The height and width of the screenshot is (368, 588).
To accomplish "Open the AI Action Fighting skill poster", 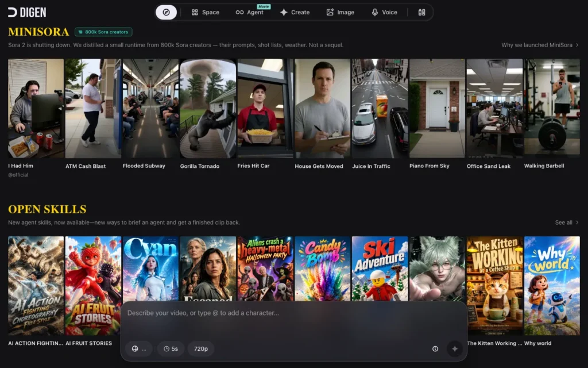I will click(x=36, y=285).
